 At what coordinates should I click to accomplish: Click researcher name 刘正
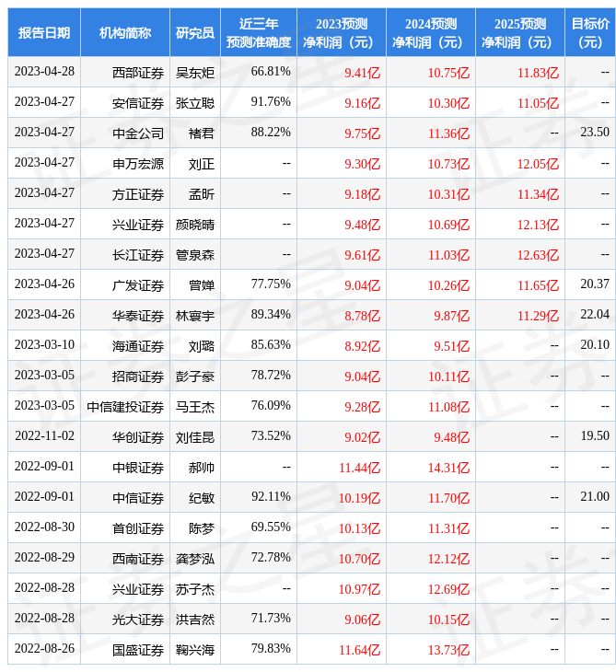(202, 164)
